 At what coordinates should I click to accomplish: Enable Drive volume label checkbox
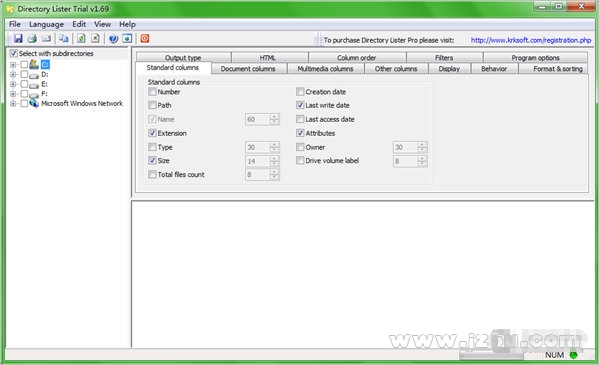300,161
